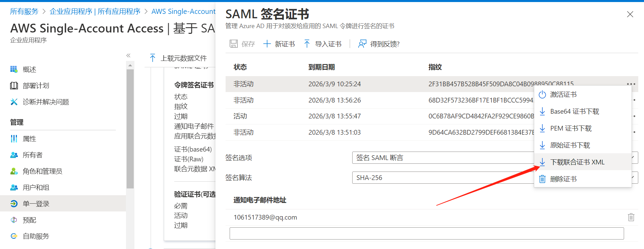Click the 得到反馈? link
The image size is (644, 249).
[x=385, y=44]
